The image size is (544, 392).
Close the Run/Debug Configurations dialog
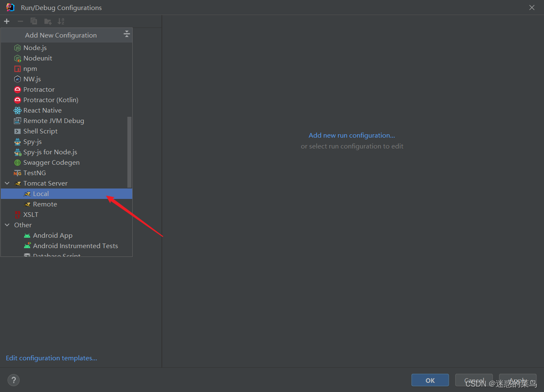pyautogui.click(x=532, y=8)
